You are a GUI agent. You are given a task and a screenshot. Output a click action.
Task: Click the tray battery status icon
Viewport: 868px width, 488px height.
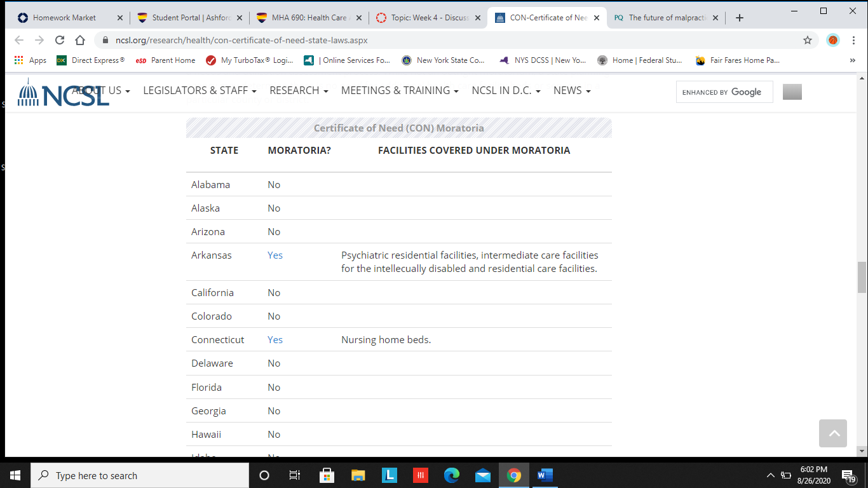tap(787, 475)
